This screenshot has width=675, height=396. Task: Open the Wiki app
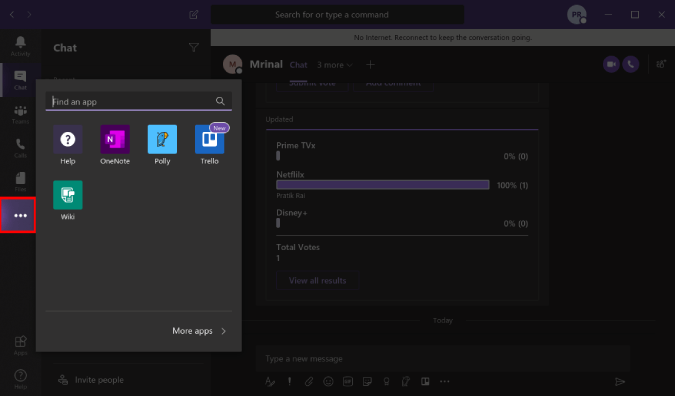click(x=68, y=201)
